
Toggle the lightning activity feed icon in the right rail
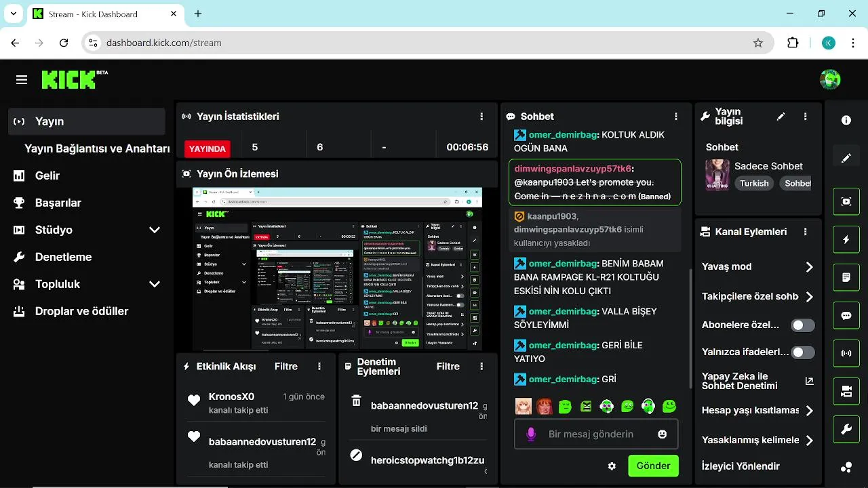click(846, 239)
